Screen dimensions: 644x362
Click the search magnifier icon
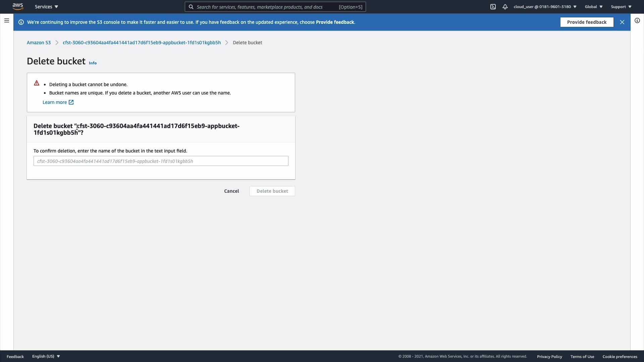coord(191,7)
